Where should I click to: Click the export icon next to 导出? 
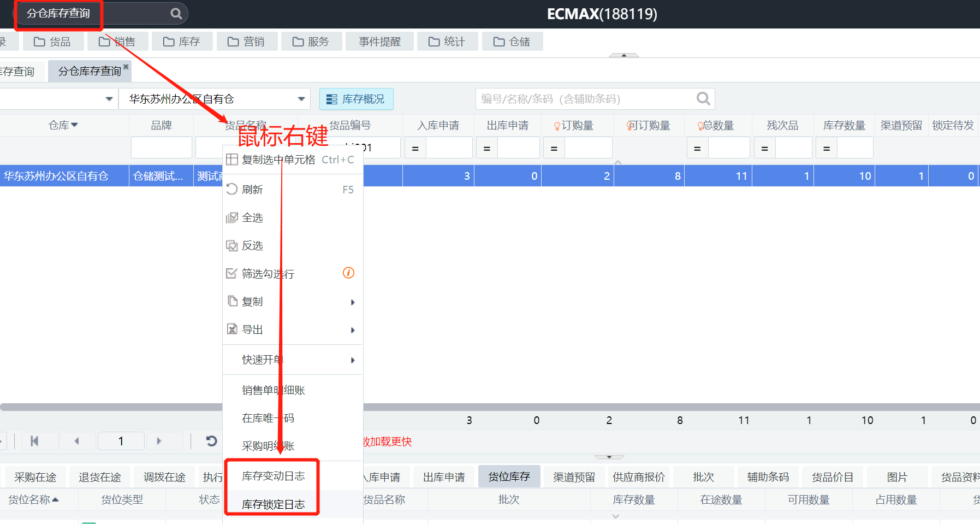[231, 329]
